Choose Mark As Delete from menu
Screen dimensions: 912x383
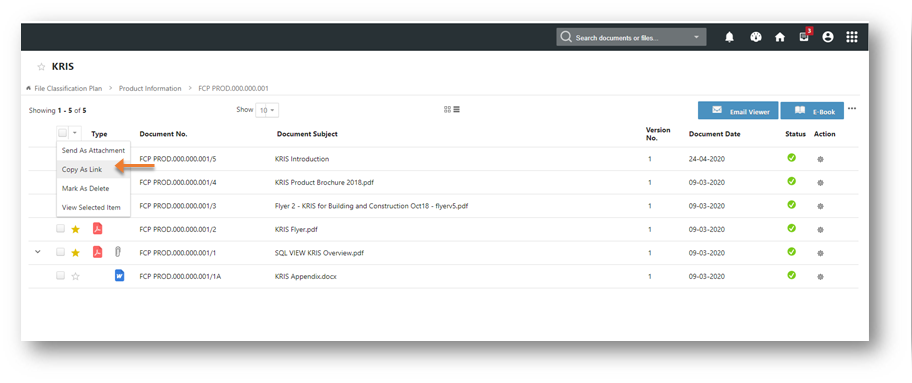pos(93,188)
